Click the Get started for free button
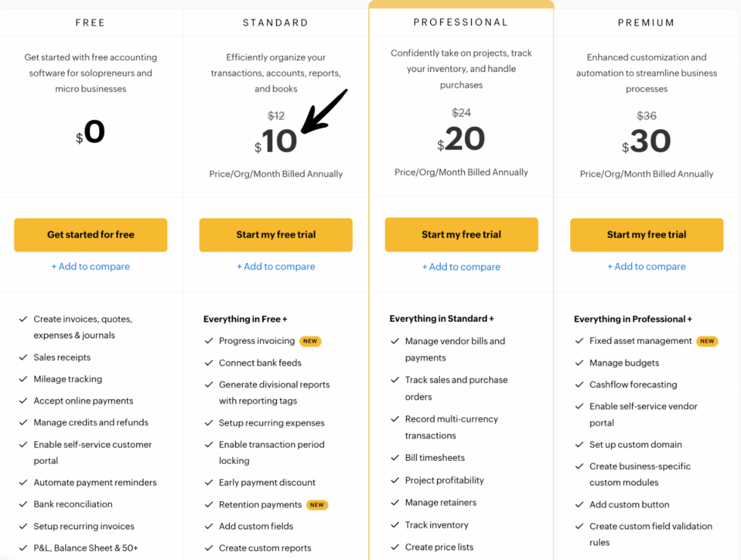 pyautogui.click(x=90, y=235)
